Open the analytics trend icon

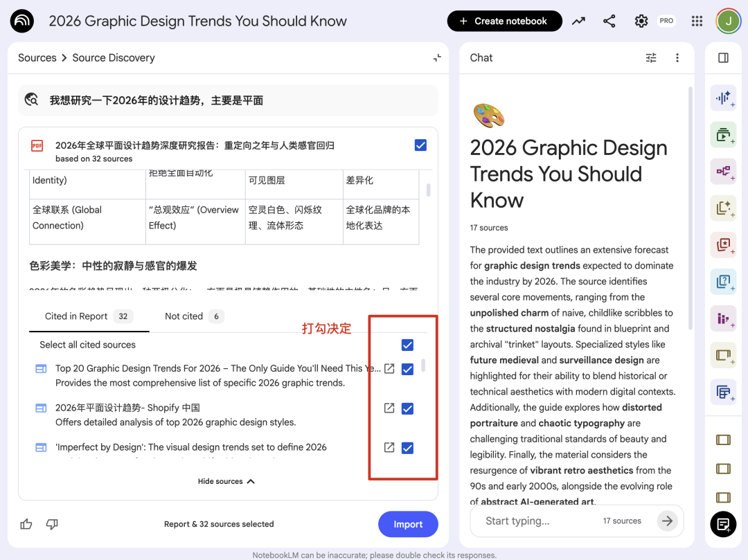[578, 21]
